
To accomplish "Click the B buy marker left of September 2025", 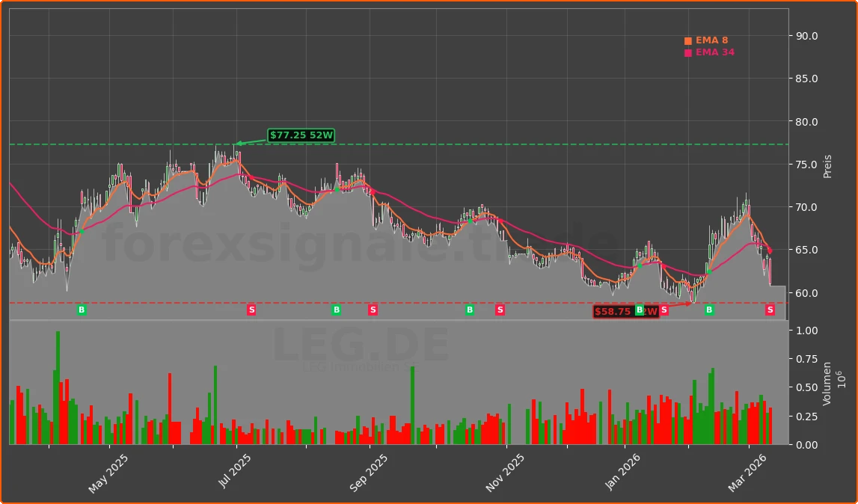I will coord(337,310).
